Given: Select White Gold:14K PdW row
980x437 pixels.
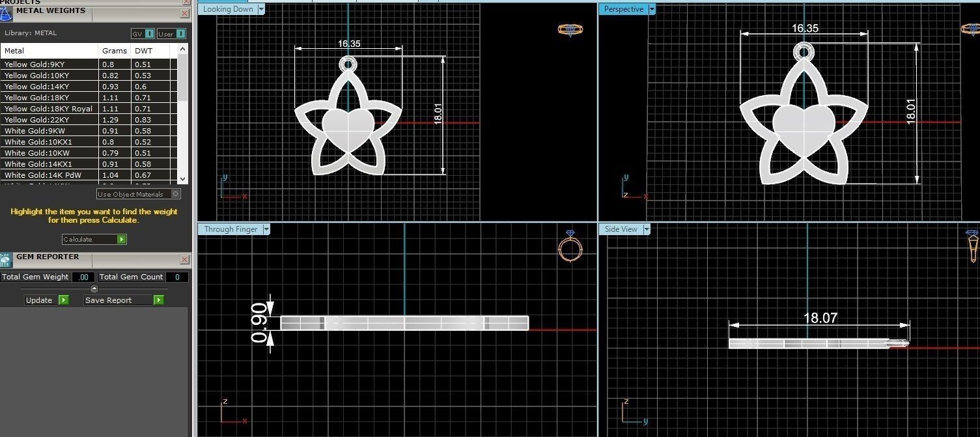Looking at the screenshot, I should 89,175.
